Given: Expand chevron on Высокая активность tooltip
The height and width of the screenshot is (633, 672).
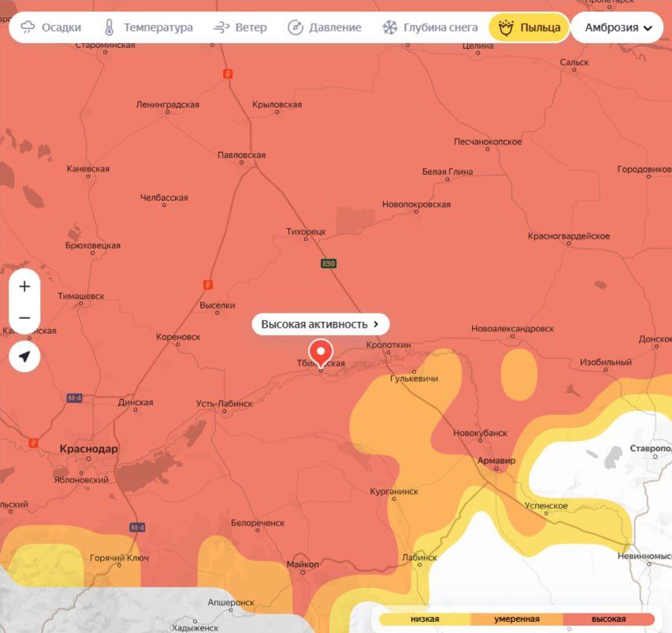Looking at the screenshot, I should tap(377, 324).
